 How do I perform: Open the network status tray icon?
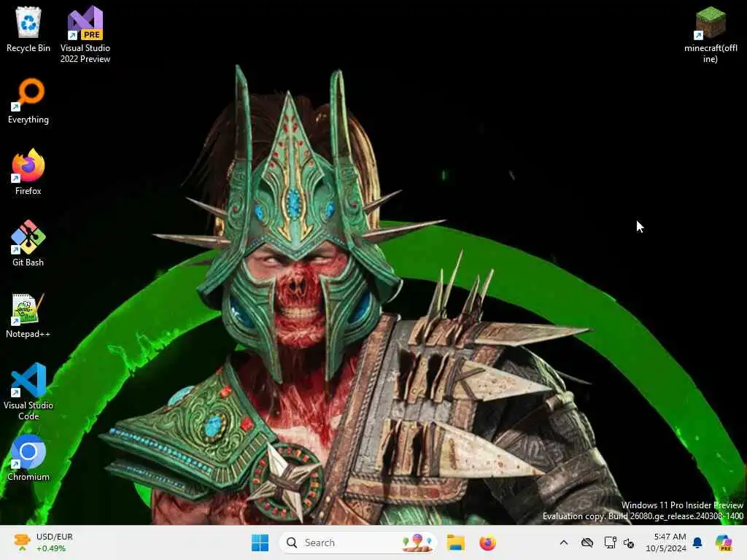click(610, 542)
